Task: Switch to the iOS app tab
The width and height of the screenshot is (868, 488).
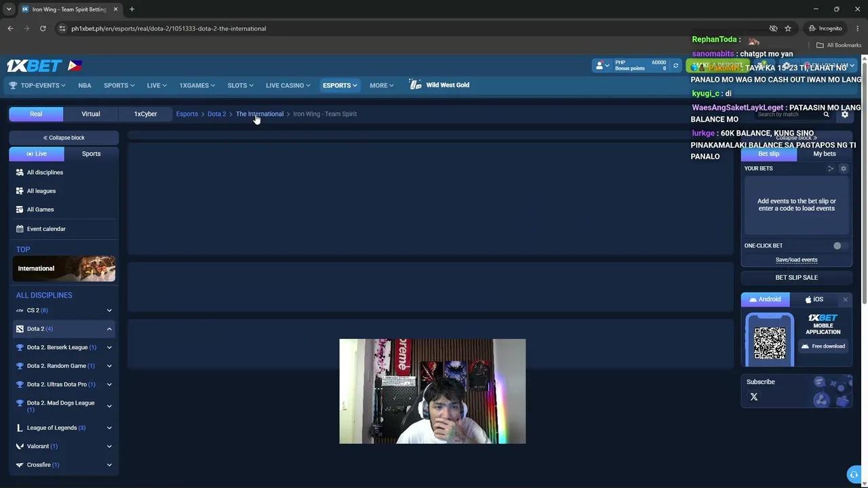Action: [x=814, y=300]
